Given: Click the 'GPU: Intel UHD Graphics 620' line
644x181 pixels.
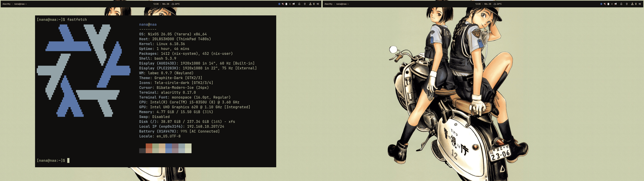Looking at the screenshot, I should pyautogui.click(x=195, y=107).
